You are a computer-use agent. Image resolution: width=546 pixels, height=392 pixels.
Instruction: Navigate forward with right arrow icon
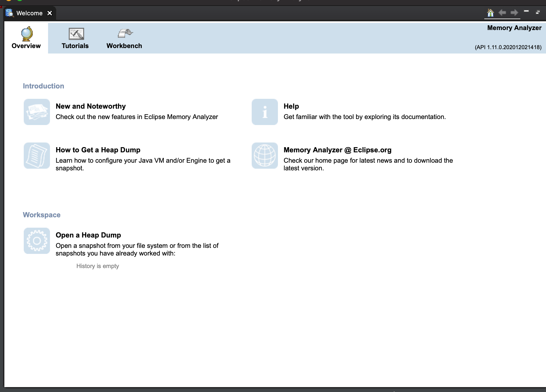tap(514, 13)
